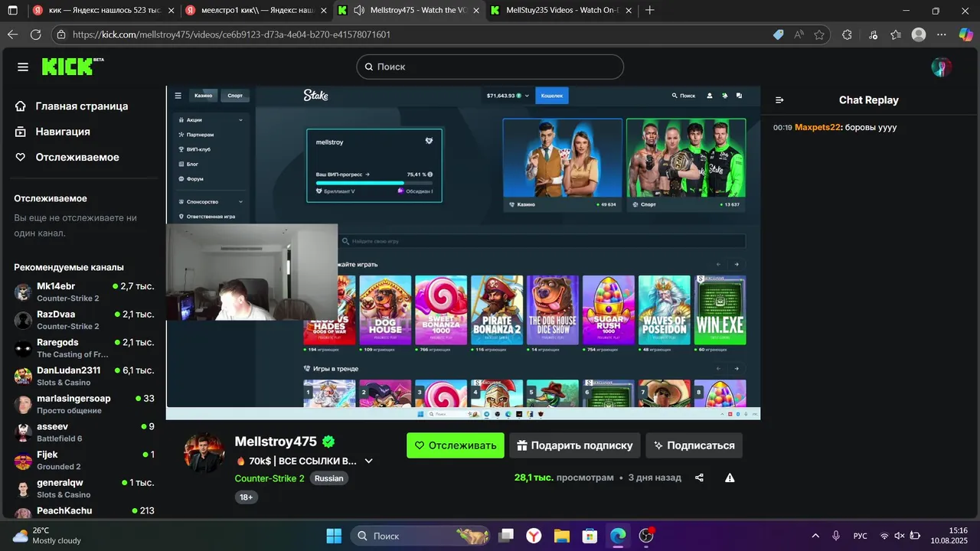Reload the page with refresh icon
The image size is (980, 551).
(35, 34)
